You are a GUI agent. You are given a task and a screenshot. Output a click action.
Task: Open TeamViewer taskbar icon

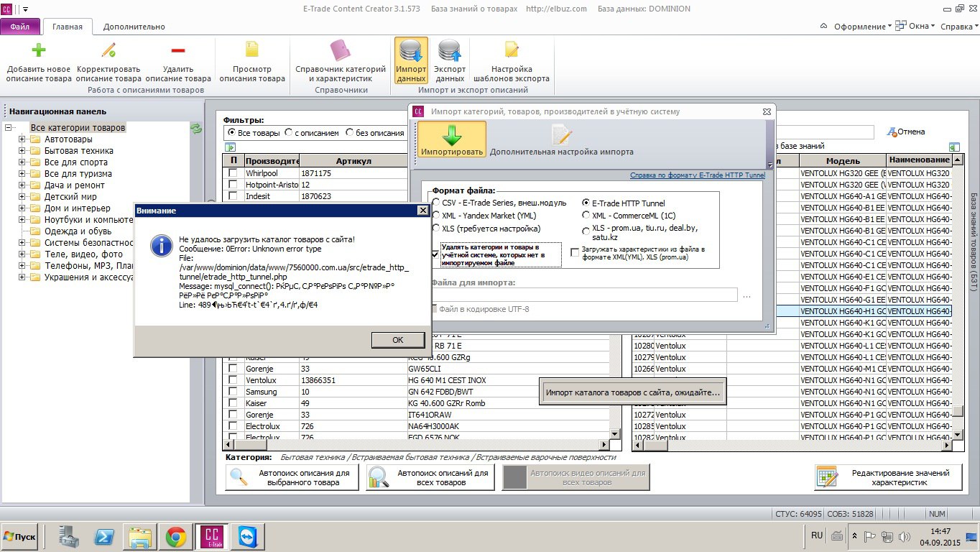pyautogui.click(x=249, y=537)
